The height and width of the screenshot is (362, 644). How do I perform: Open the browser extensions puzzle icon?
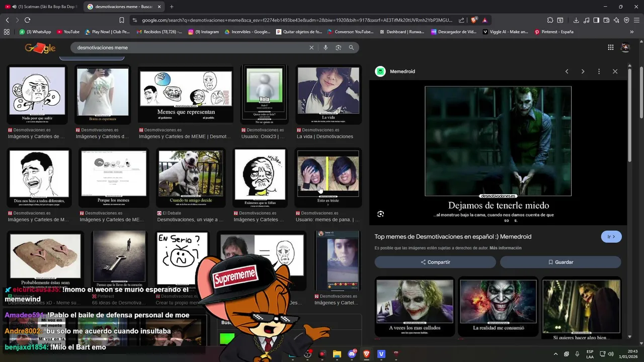click(550, 20)
